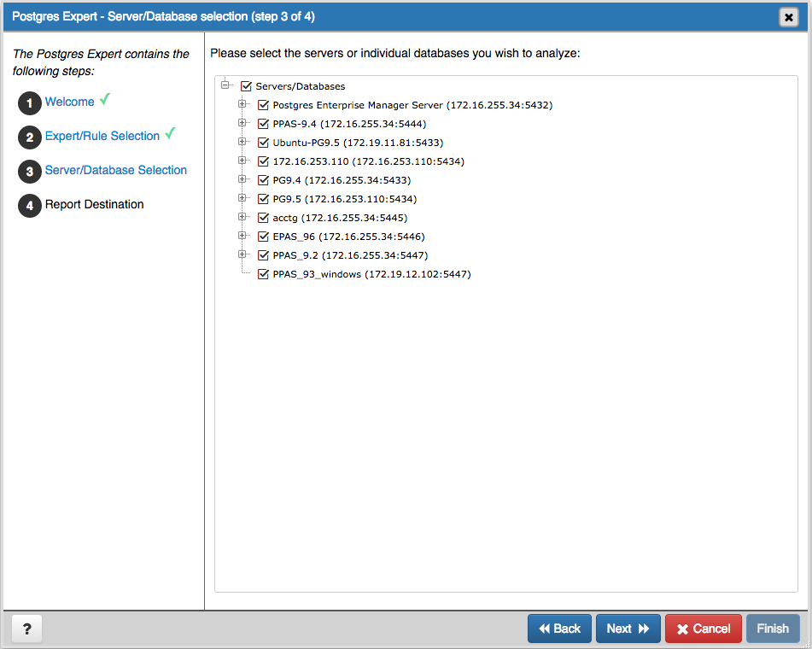This screenshot has height=649, width=812.
Task: Uncheck the PPAS_9.2 server checkbox
Action: tap(263, 255)
